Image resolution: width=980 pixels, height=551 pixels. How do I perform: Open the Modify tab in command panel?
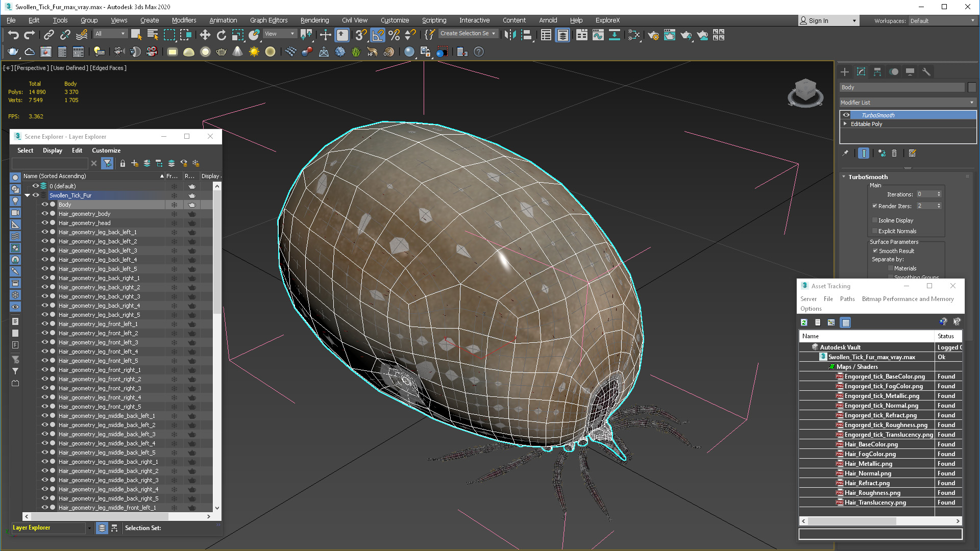(x=861, y=72)
